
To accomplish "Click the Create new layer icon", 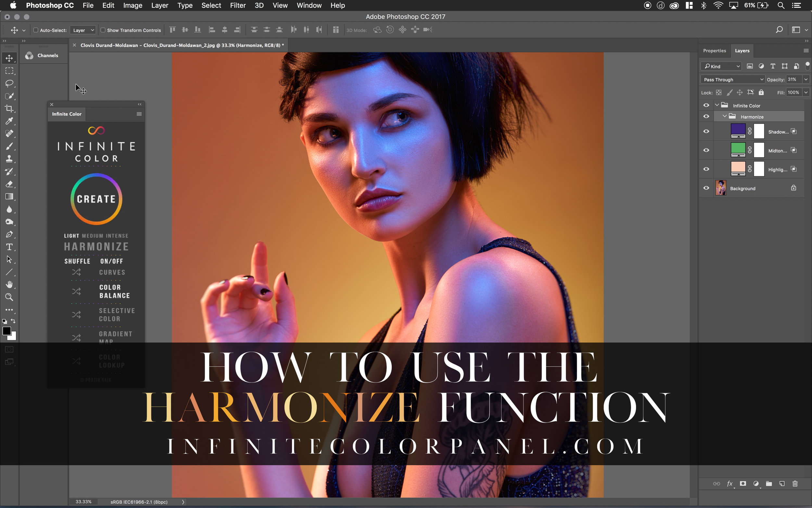I will coord(782,484).
